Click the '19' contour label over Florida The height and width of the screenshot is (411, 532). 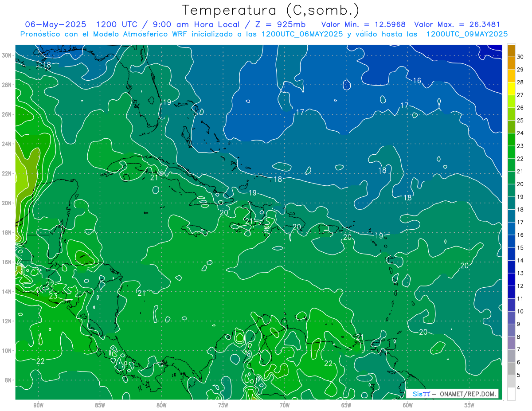coord(167,102)
